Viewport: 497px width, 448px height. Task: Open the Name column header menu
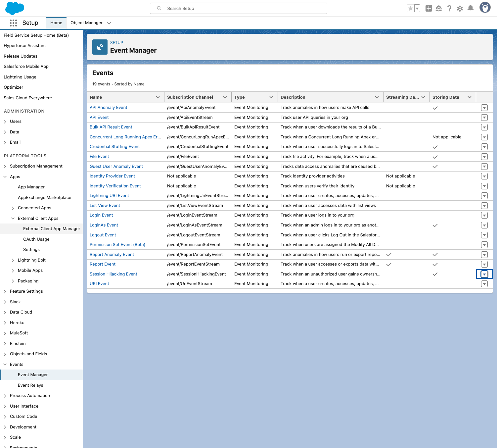click(158, 97)
